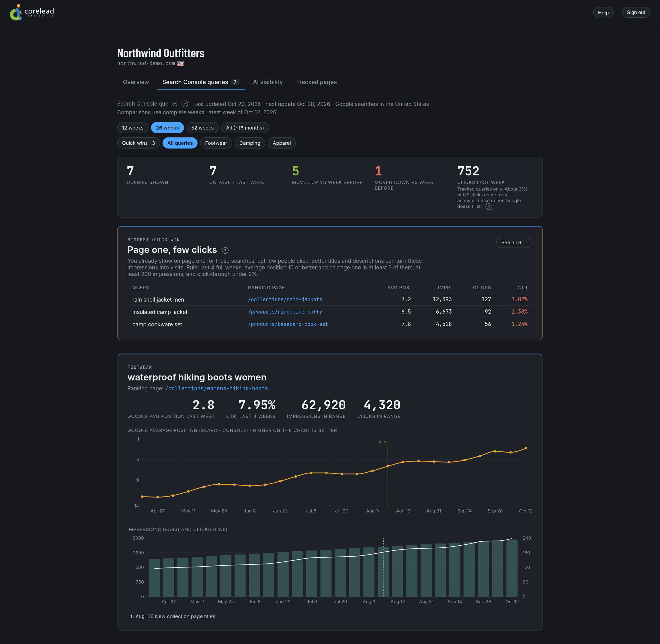Select the 52 weeks range
The width and height of the screenshot is (660, 644).
click(x=202, y=128)
